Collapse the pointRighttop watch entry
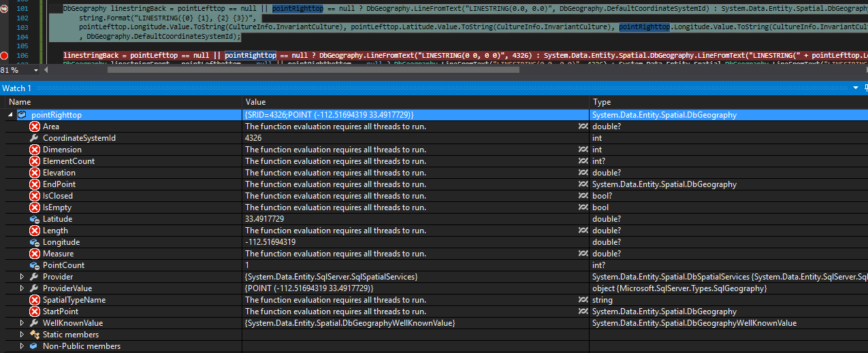This screenshot has height=353, width=868. (10, 115)
